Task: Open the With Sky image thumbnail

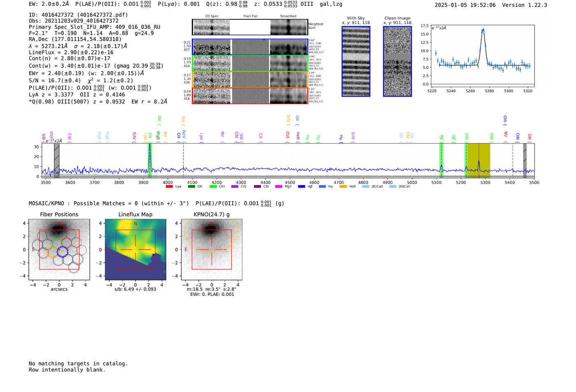Action: coord(356,61)
